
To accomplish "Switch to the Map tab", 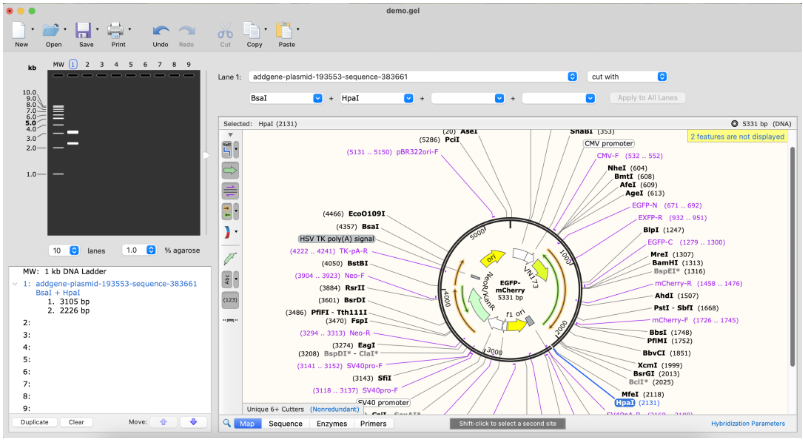I will click(247, 424).
